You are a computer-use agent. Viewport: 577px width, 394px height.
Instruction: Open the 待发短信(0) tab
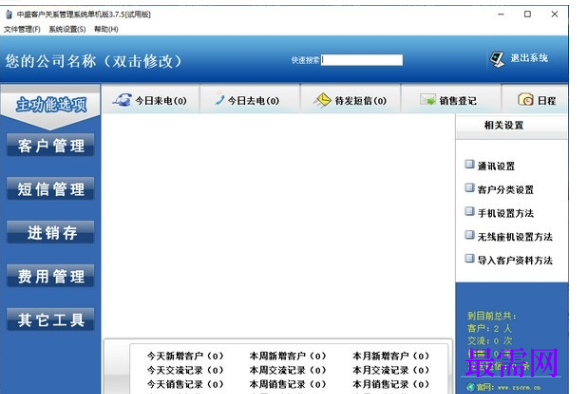[x=351, y=99]
